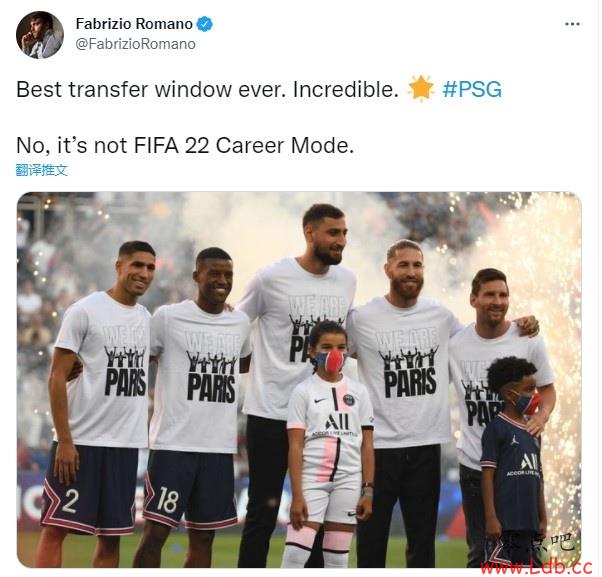602x577 pixels.
Task: Click the 'FIFA 22 Career Mode' sentence
Action: (185, 146)
